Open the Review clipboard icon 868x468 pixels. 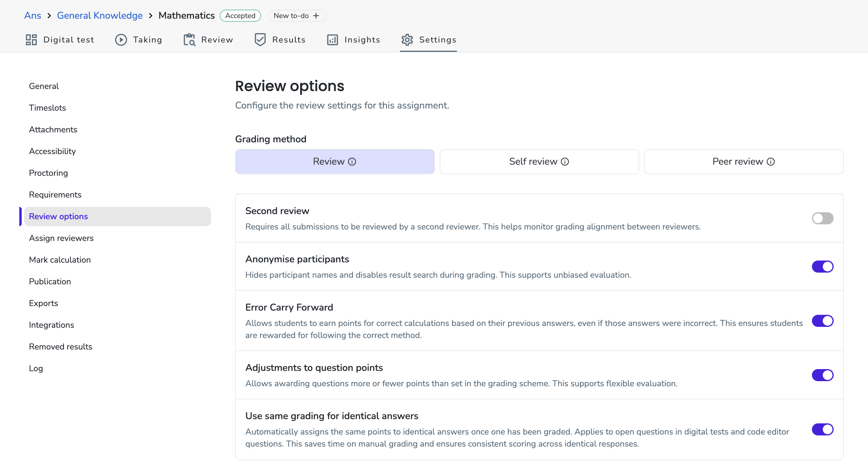pyautogui.click(x=189, y=40)
